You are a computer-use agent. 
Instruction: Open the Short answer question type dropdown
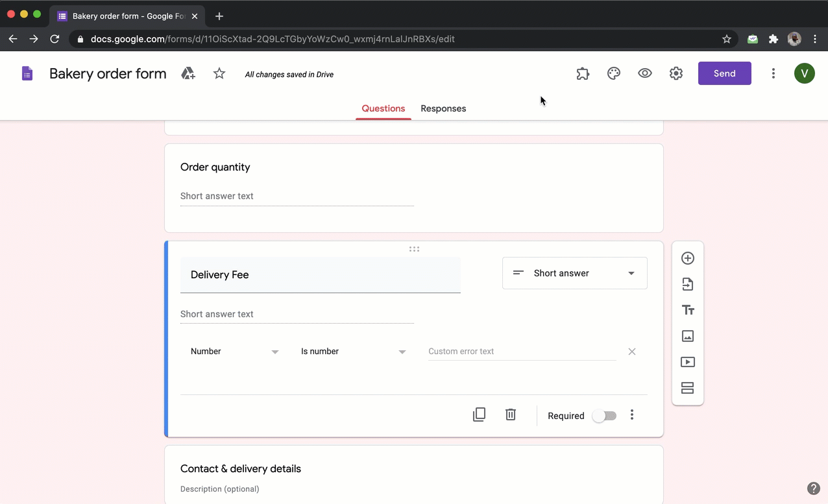pyautogui.click(x=574, y=273)
